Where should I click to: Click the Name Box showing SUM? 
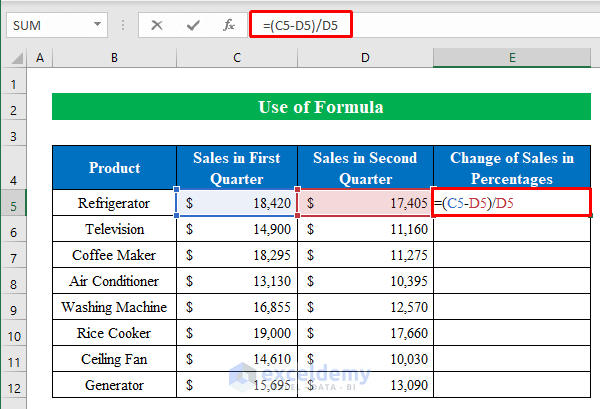[48, 24]
